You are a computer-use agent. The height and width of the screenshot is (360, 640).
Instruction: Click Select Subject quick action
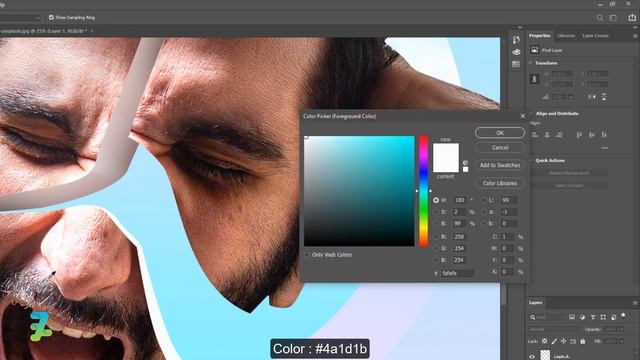pyautogui.click(x=569, y=186)
